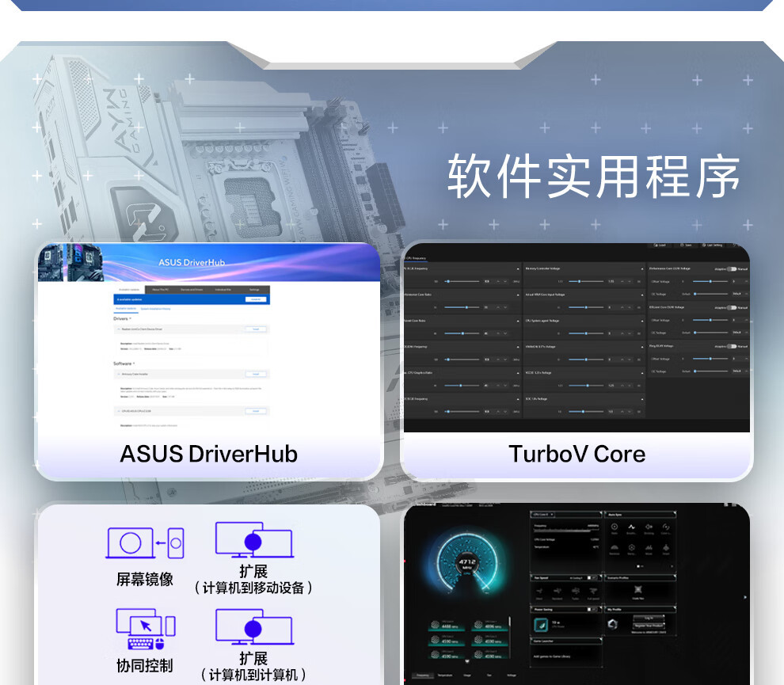Click the Load button in TurboV Core
The width and height of the screenshot is (784, 685).
(x=660, y=245)
